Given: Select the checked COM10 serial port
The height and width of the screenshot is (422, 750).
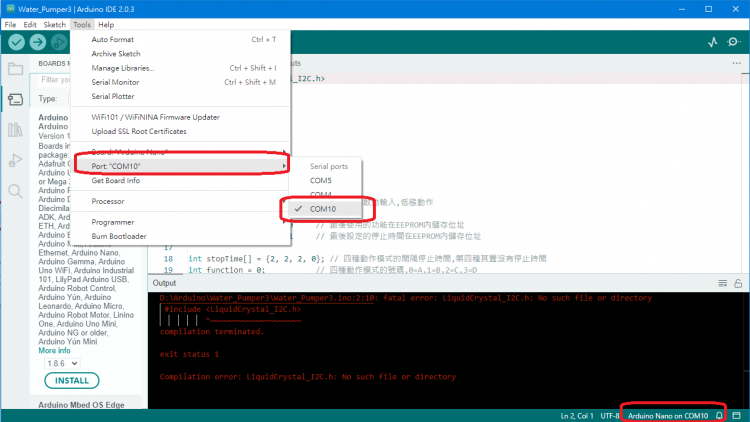Looking at the screenshot, I should pos(324,209).
